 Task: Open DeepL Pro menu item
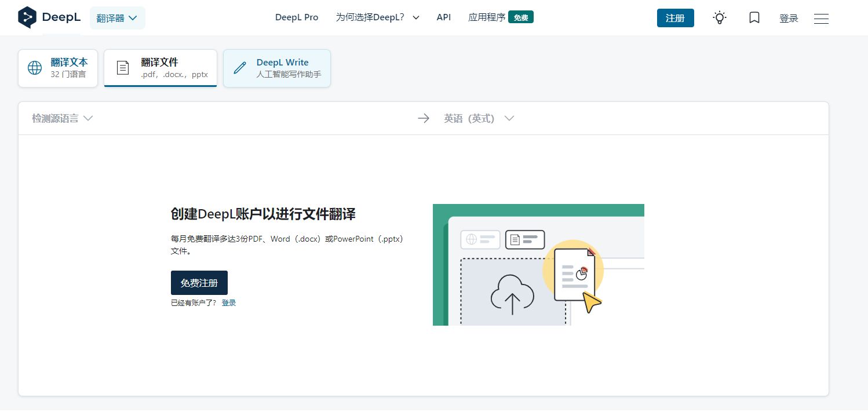click(x=297, y=17)
